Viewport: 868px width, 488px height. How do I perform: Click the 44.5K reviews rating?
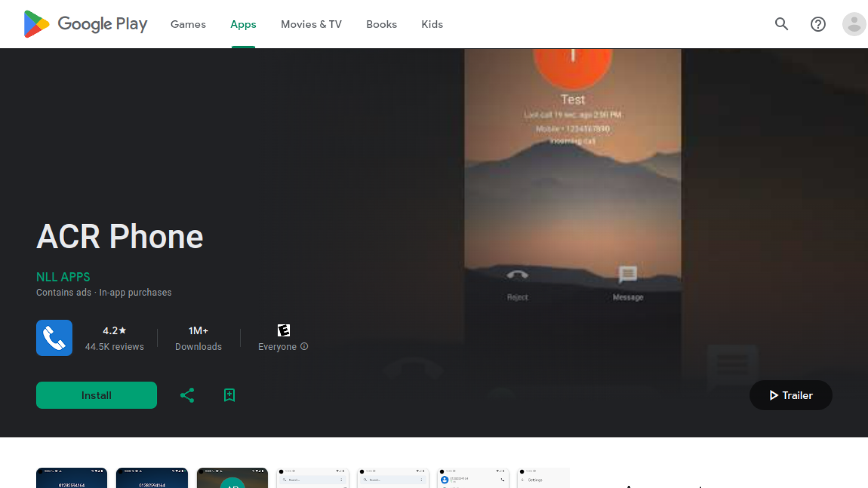pyautogui.click(x=114, y=347)
